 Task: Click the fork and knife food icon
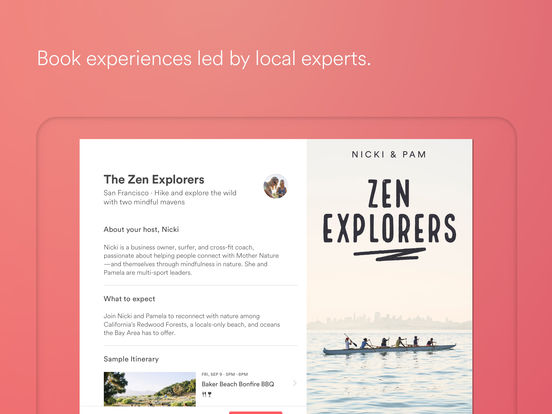click(204, 395)
